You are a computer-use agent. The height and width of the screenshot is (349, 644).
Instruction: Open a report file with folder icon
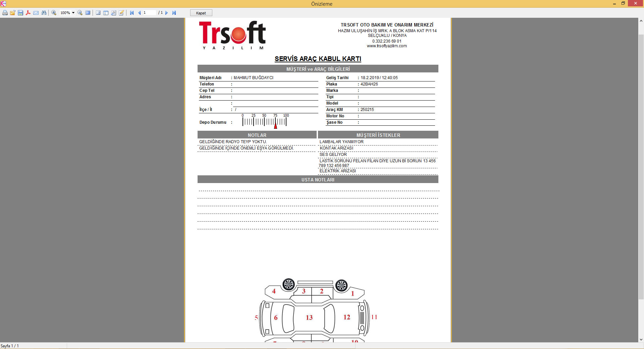(13, 13)
